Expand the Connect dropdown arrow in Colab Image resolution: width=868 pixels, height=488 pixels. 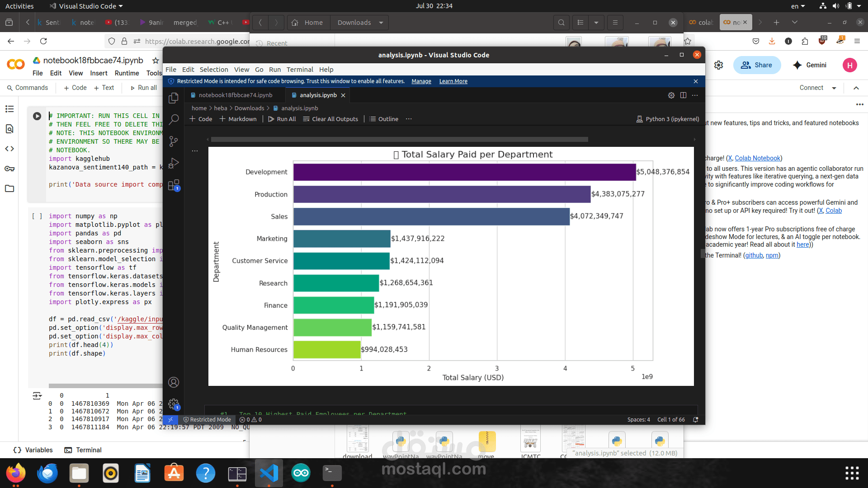(x=834, y=88)
